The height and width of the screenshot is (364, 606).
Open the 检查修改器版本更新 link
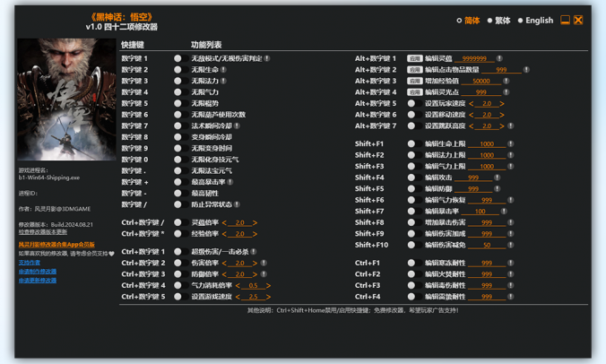tap(43, 231)
